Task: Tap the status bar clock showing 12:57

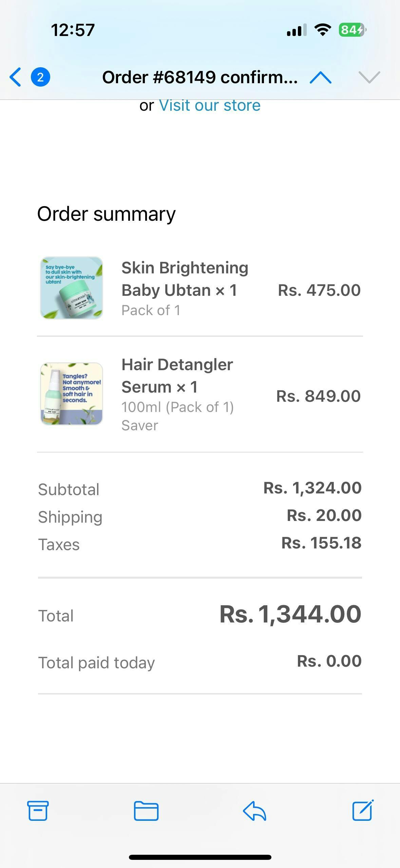Action: pyautogui.click(x=73, y=30)
